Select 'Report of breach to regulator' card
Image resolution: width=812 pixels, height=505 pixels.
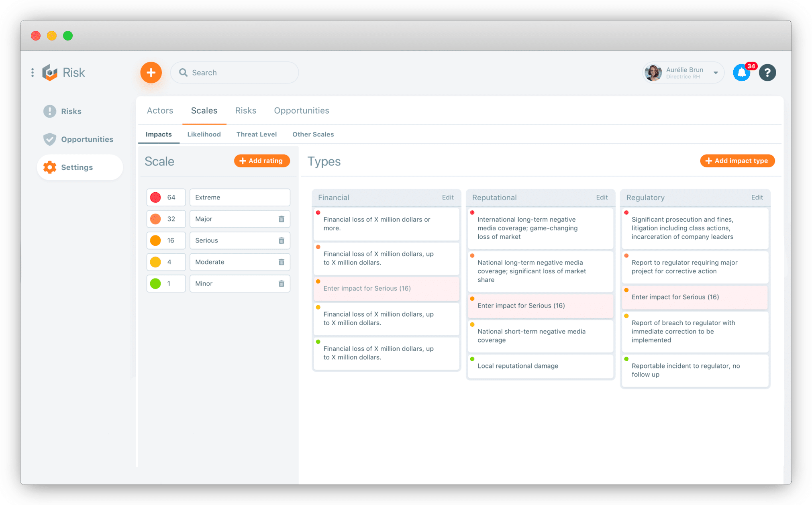[695, 332]
